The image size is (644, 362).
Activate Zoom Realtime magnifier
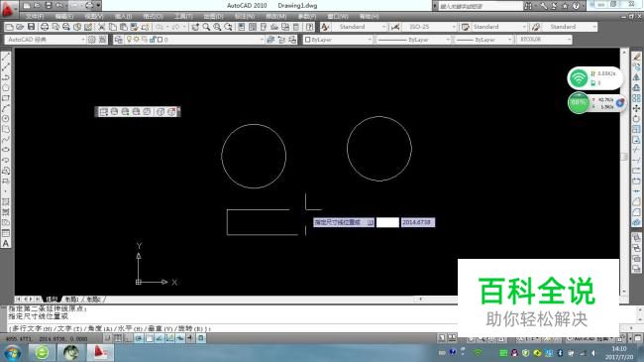[x=206, y=27]
